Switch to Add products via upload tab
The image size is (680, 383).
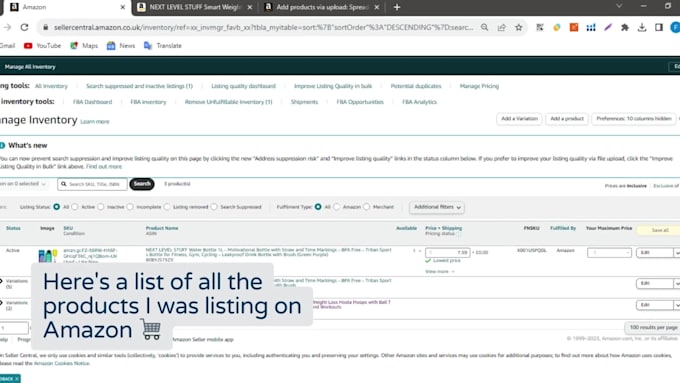(322, 7)
